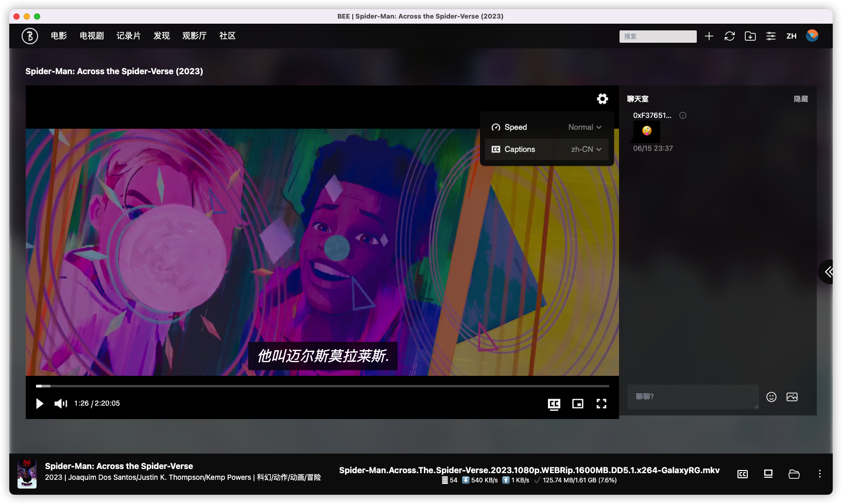Click the plus icon in top toolbar
The image size is (842, 504).
point(709,36)
